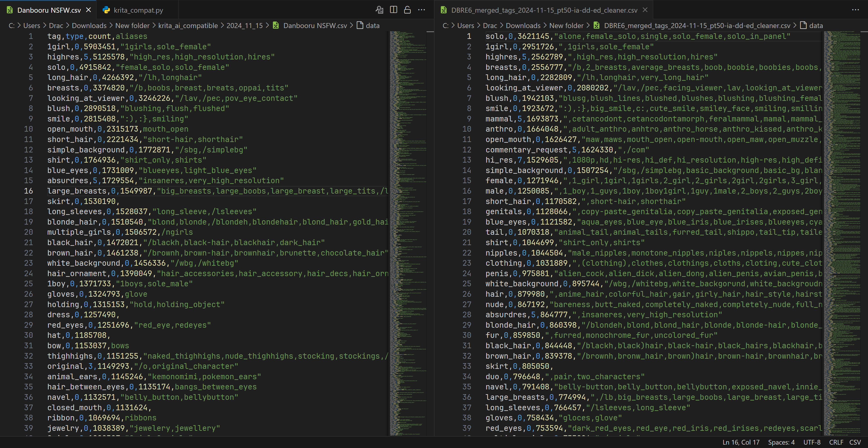Screen dimensions: 868x448
Task: Change indentation via Spaces: 4
Action: pos(781,442)
